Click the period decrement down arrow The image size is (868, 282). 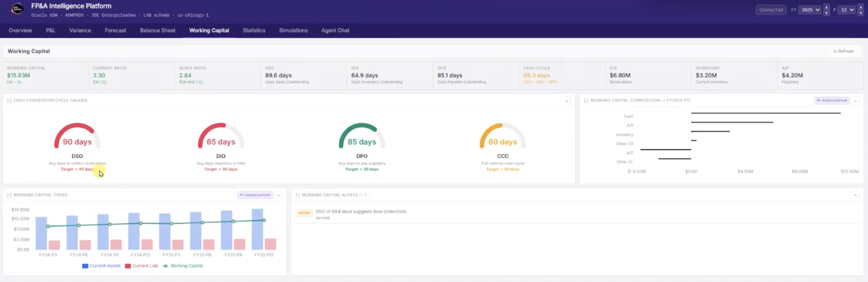[x=860, y=13]
